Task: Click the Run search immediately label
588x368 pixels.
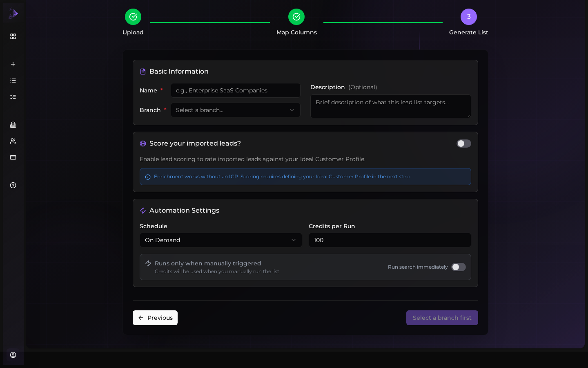Action: pyautogui.click(x=418, y=267)
